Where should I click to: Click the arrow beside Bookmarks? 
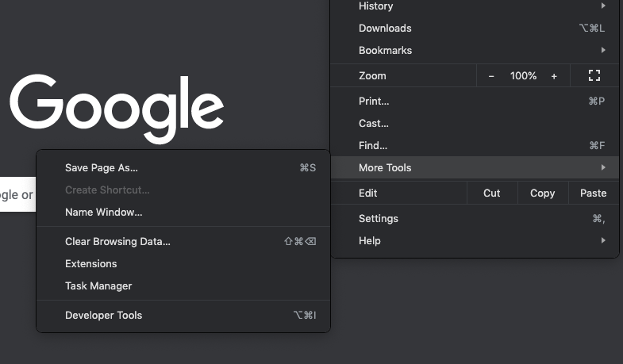tap(603, 50)
